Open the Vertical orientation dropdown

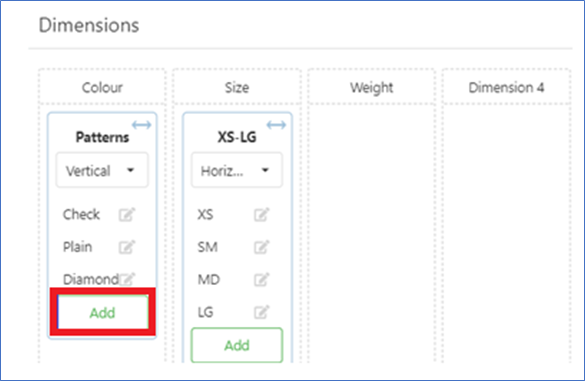pyautogui.click(x=102, y=170)
